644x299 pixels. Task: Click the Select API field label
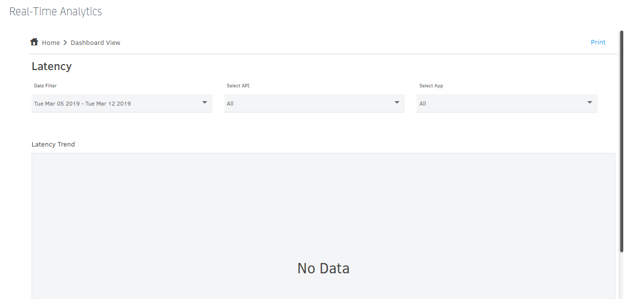[238, 86]
